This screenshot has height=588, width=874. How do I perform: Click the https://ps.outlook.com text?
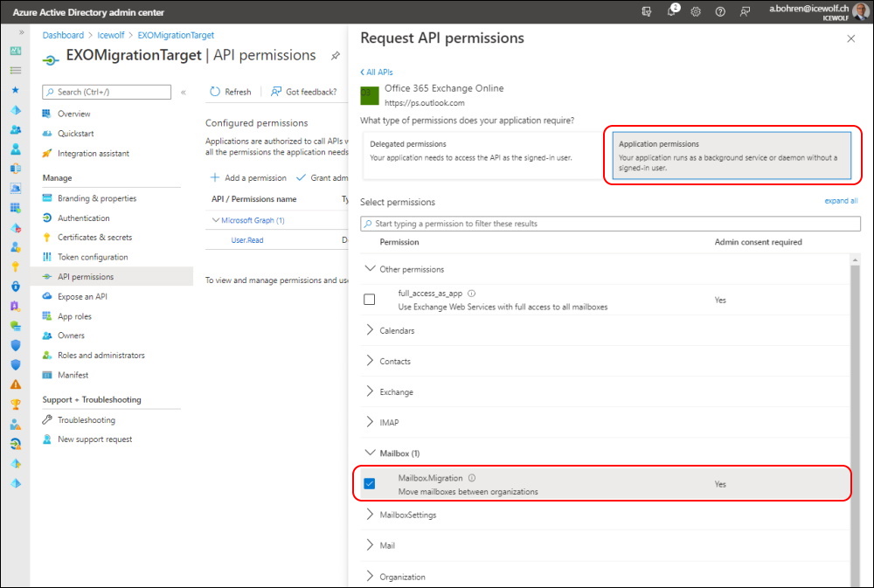tap(424, 103)
